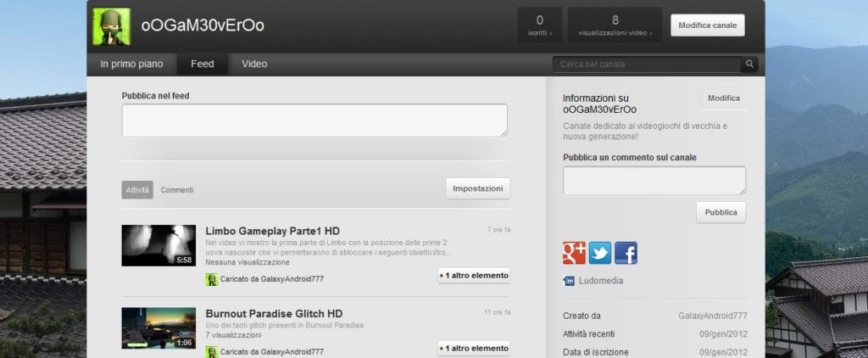Click the Pubblica comment button
This screenshot has height=358, width=868.
(x=721, y=212)
